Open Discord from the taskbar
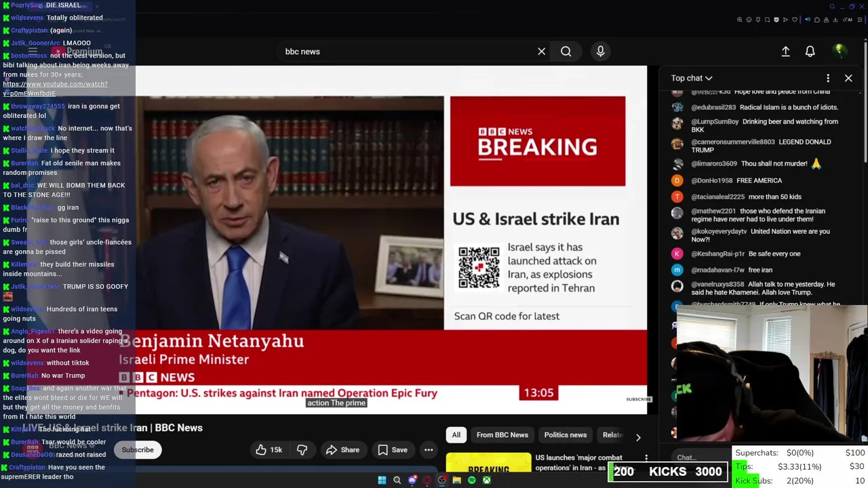Image resolution: width=868 pixels, height=488 pixels. pos(412,481)
